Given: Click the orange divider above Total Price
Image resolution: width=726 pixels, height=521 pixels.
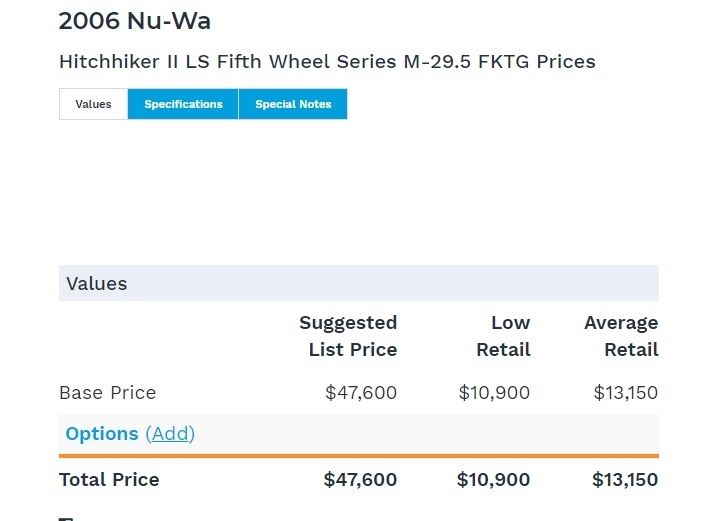Looking at the screenshot, I should click(x=358, y=457).
